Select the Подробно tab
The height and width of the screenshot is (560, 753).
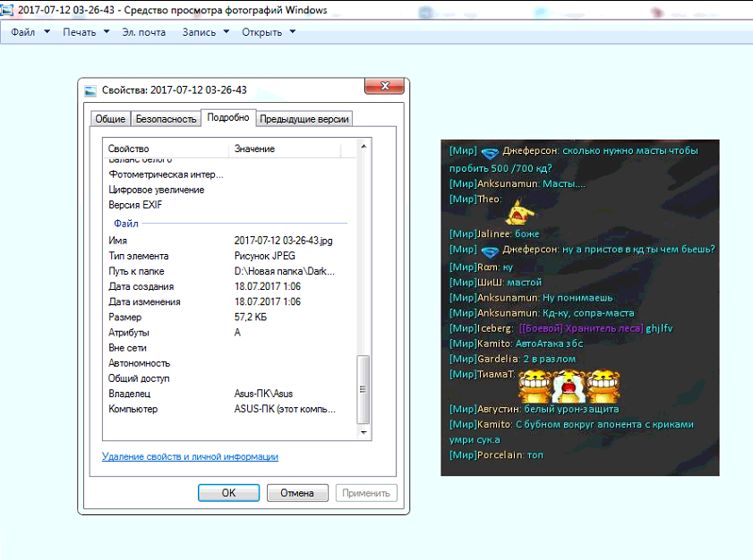(x=228, y=117)
